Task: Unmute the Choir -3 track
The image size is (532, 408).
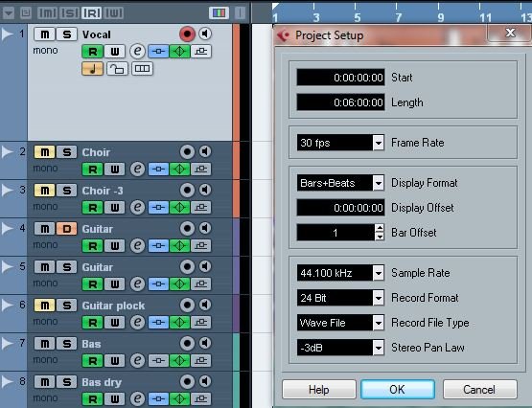Action: [44, 191]
